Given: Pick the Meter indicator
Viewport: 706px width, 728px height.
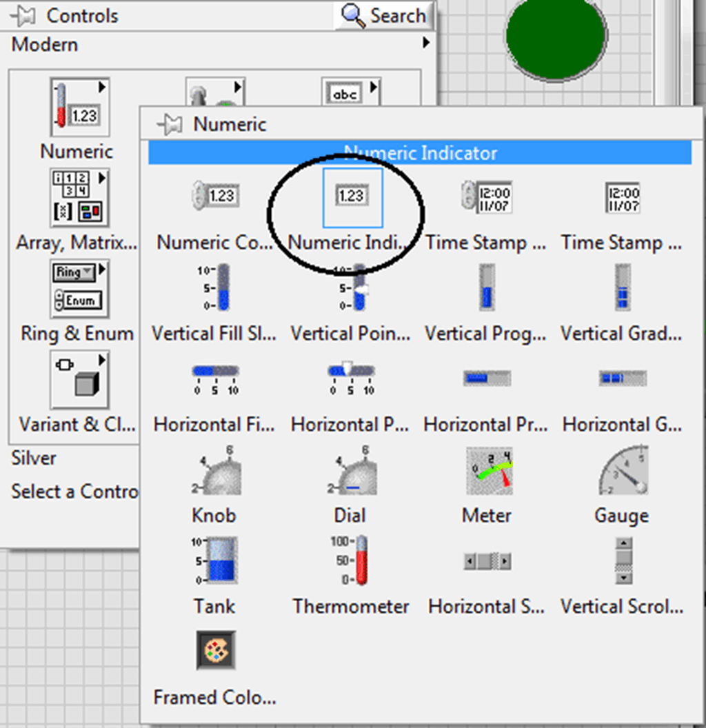Looking at the screenshot, I should [486, 472].
